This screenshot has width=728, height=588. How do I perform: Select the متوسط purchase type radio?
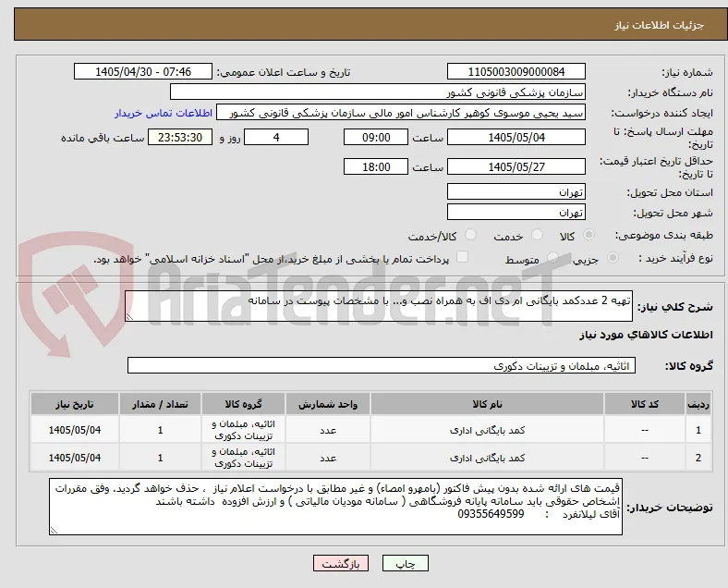[x=552, y=258]
